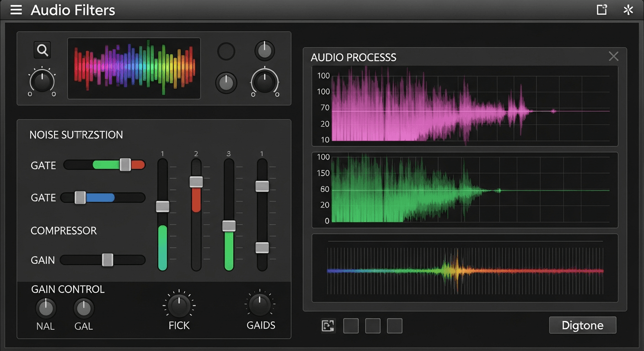This screenshot has height=351, width=644.
Task: Select the Audio Processs panel title
Action: [x=354, y=58]
